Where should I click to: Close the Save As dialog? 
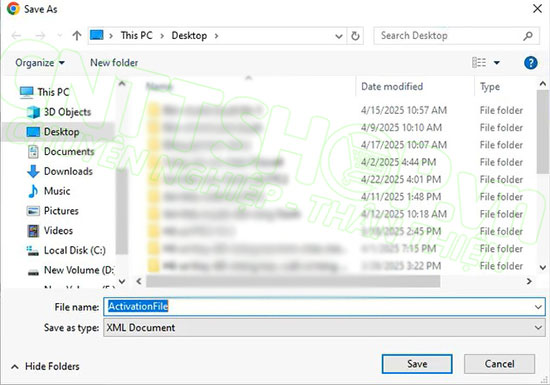pyautogui.click(x=537, y=8)
